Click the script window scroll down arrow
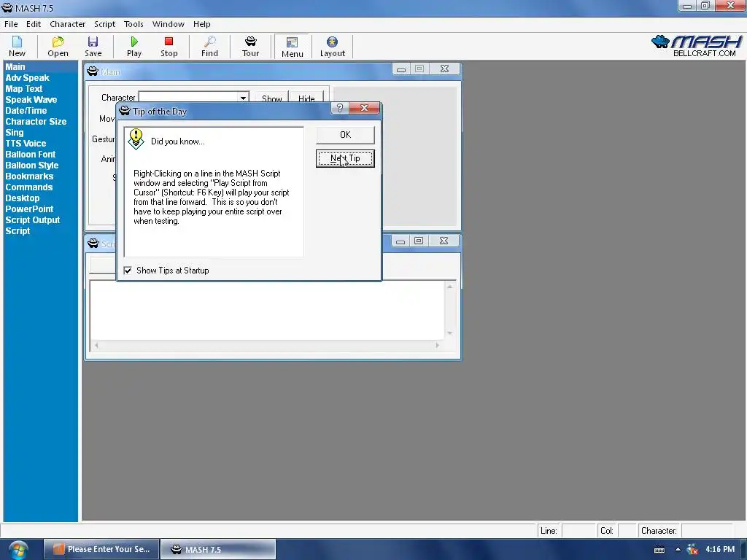 pyautogui.click(x=449, y=333)
